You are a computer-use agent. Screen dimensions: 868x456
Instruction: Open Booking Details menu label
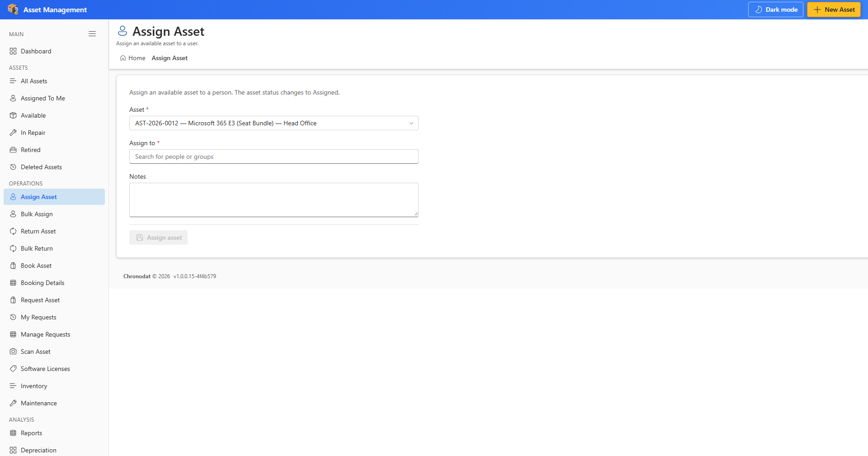42,283
